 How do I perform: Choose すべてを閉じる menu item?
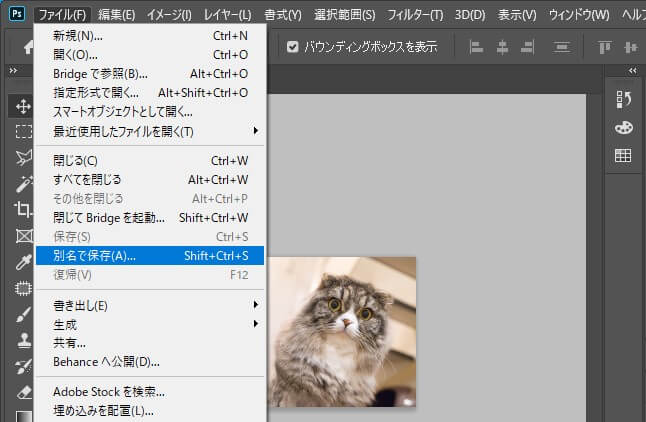click(150, 179)
